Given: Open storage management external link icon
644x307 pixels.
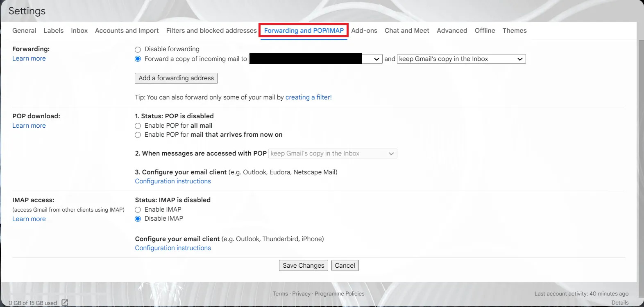Looking at the screenshot, I should [x=65, y=302].
